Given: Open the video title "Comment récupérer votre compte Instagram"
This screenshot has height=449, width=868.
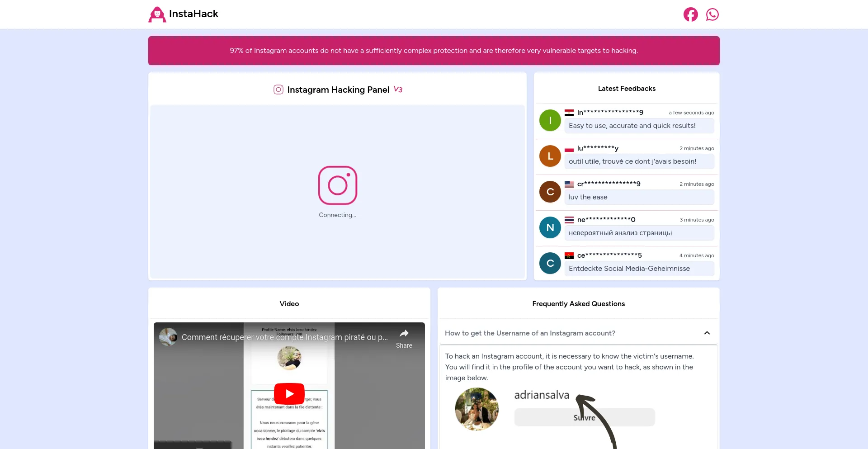Looking at the screenshot, I should [x=285, y=337].
